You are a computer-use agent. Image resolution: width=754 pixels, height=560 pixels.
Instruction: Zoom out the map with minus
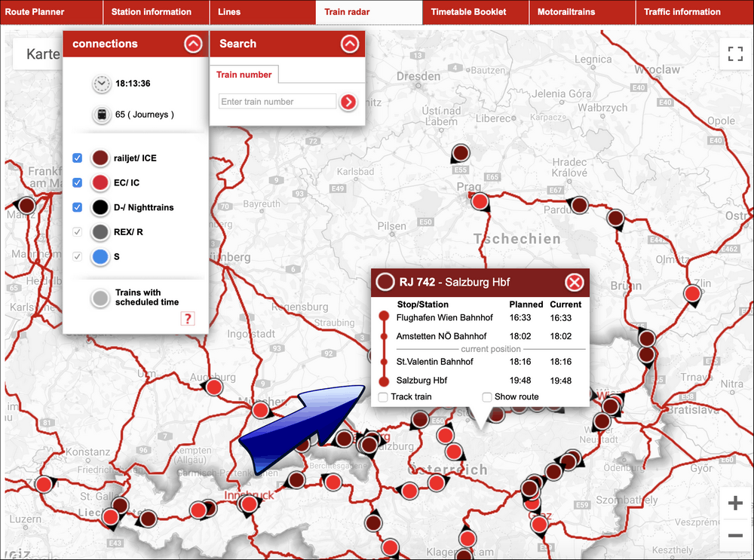[x=735, y=535]
